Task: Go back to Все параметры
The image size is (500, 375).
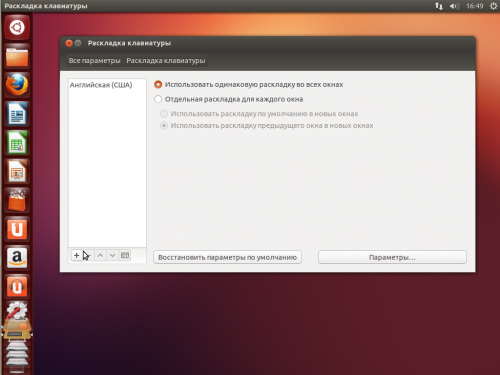Action: (94, 61)
